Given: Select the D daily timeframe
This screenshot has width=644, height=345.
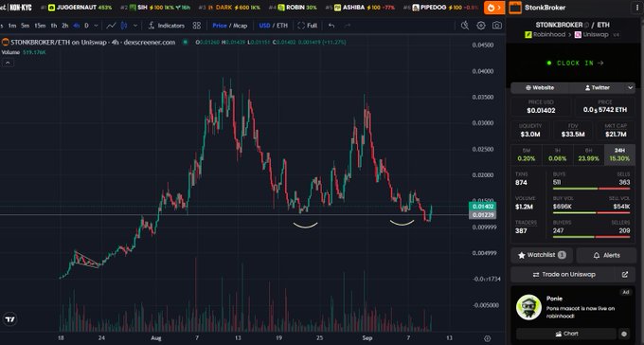Looking at the screenshot, I should tap(86, 26).
